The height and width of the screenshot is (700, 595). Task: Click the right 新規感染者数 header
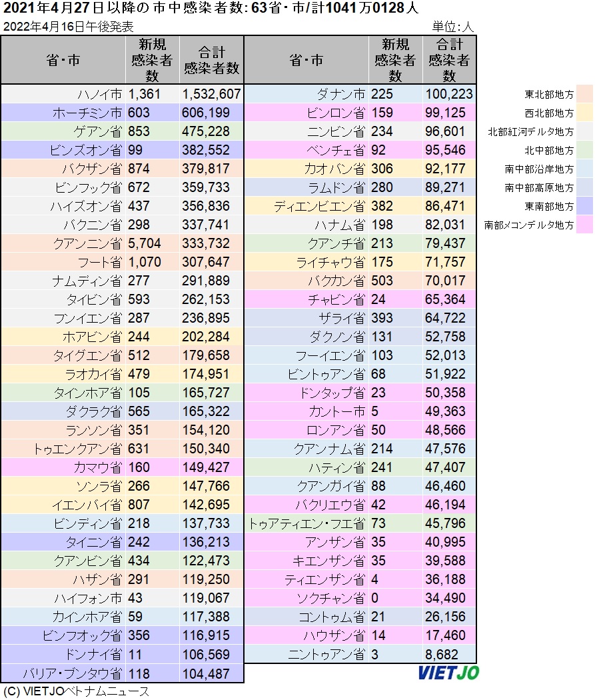(x=395, y=60)
